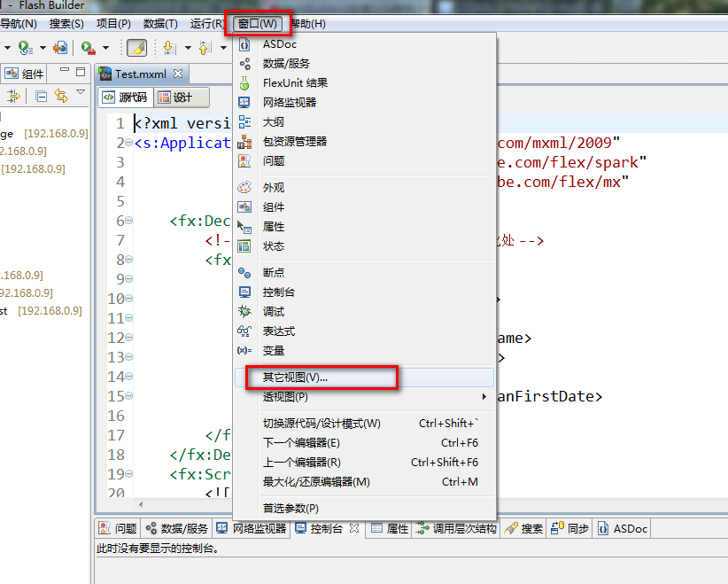Image resolution: width=728 pixels, height=584 pixels.
Task: Open ASDoc view from the Window menu
Action: (x=365, y=44)
